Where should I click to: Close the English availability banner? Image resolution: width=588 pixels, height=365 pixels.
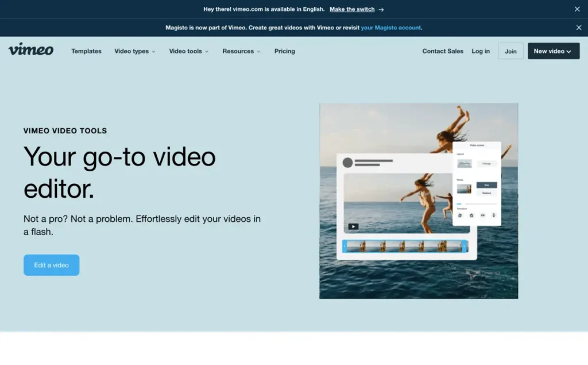click(x=577, y=9)
